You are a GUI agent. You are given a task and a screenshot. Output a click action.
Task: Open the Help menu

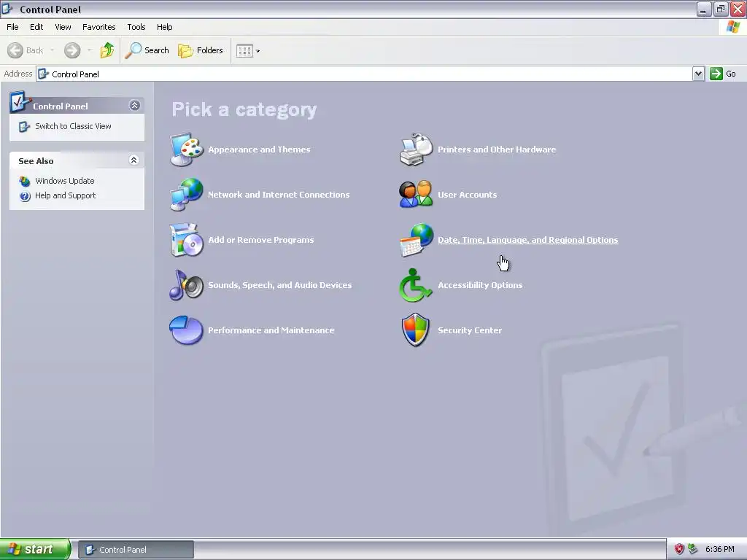click(164, 27)
